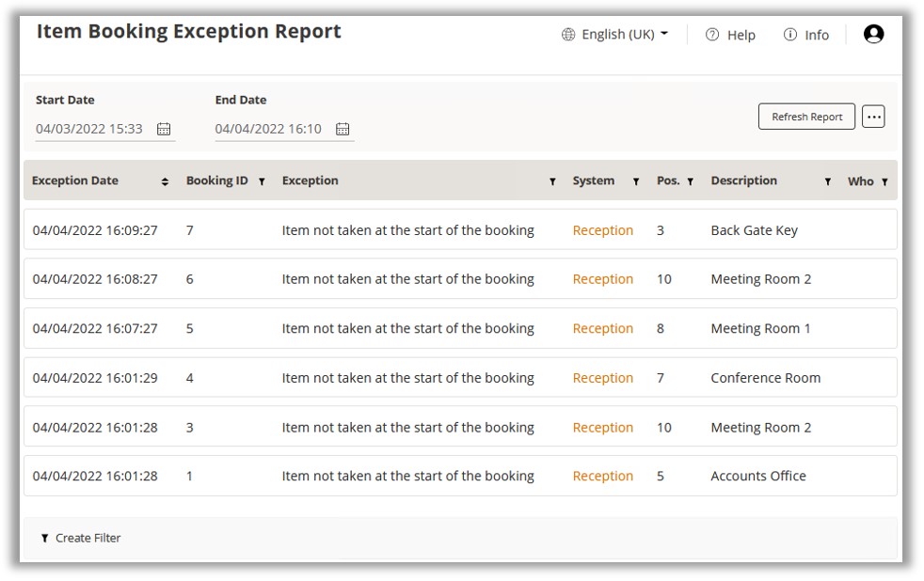The width and height of the screenshot is (924, 581).
Task: Select the Accounts Office booking row
Action: pos(459,476)
